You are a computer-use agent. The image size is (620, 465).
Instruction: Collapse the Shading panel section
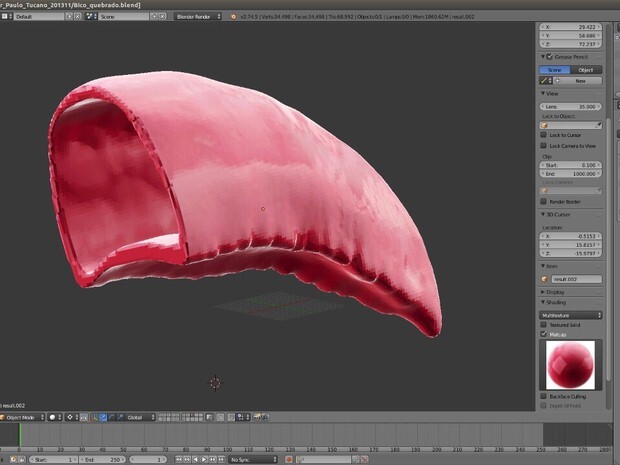[556, 303]
